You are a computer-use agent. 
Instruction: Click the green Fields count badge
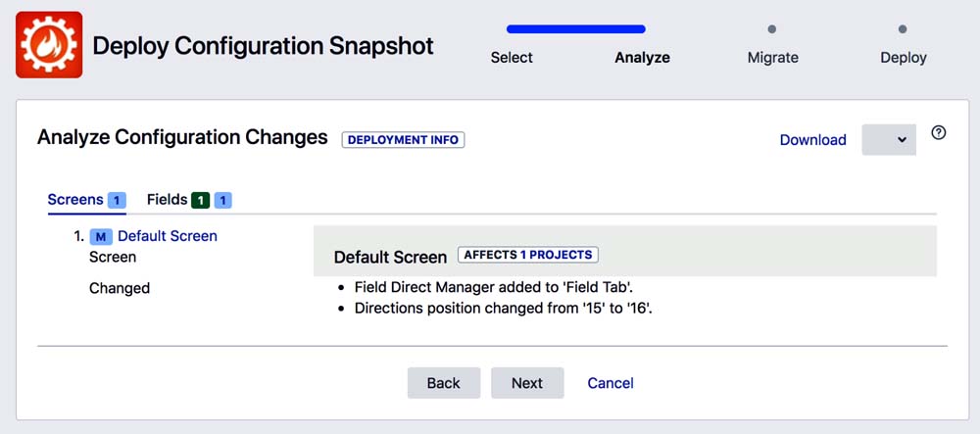click(x=200, y=200)
